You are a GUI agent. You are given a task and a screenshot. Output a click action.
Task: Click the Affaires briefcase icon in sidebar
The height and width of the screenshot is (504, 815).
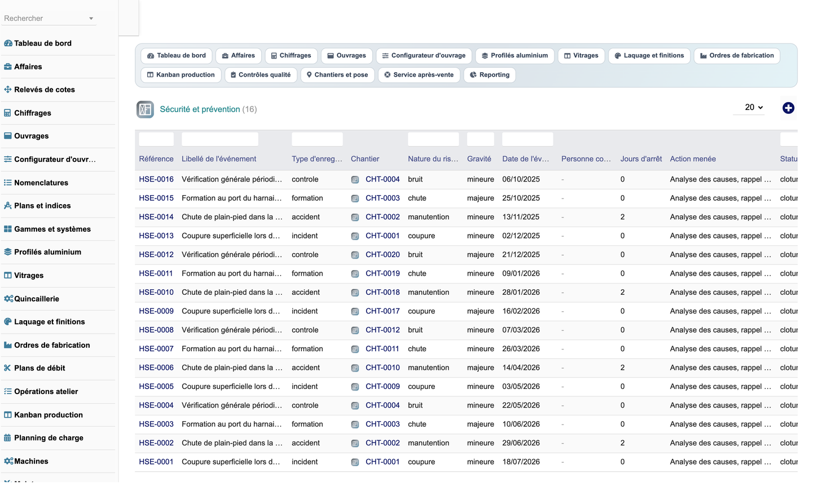(8, 67)
